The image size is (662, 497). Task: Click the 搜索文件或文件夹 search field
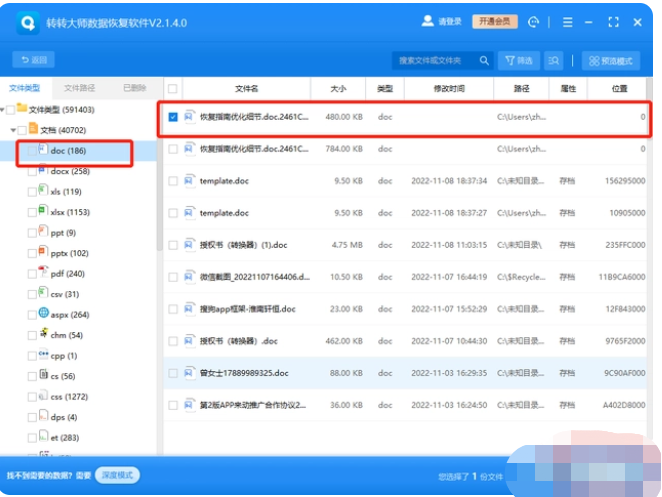(x=432, y=61)
